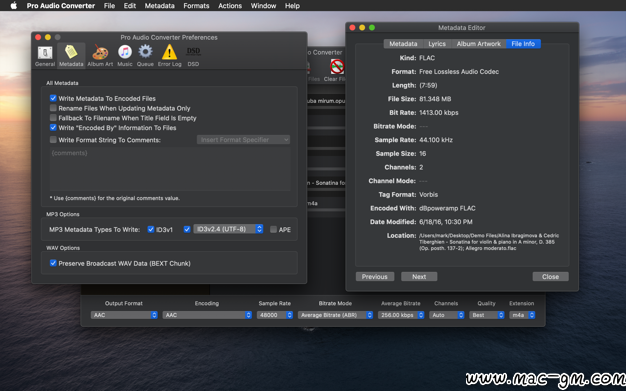Toggle Preserve Broadcast WAV Data checkbox
The width and height of the screenshot is (626, 391).
(53, 263)
